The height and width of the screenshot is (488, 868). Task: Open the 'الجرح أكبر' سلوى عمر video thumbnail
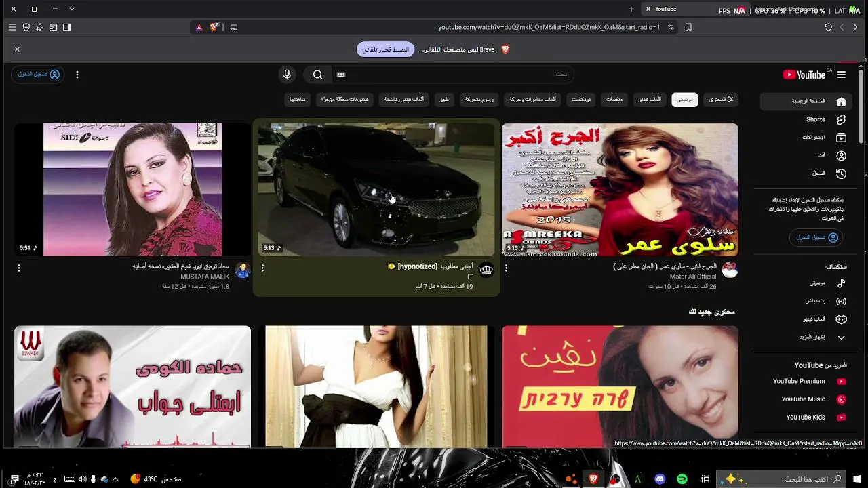pos(620,190)
